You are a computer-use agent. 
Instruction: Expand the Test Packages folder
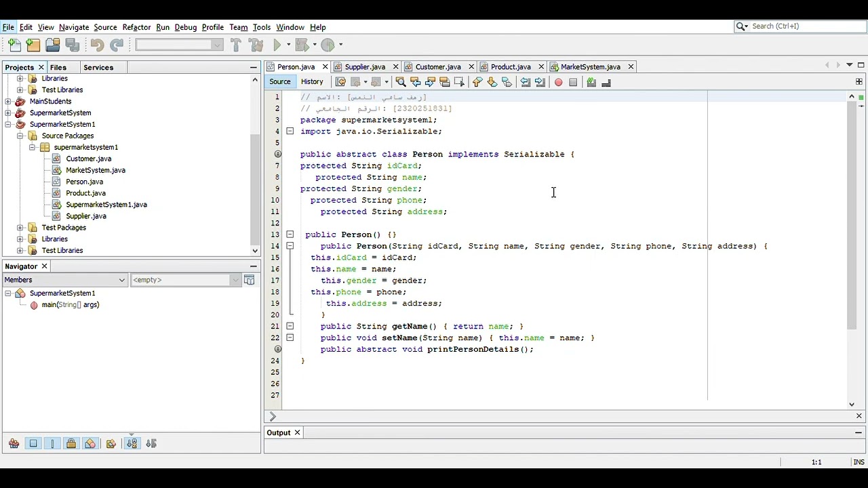coord(20,227)
